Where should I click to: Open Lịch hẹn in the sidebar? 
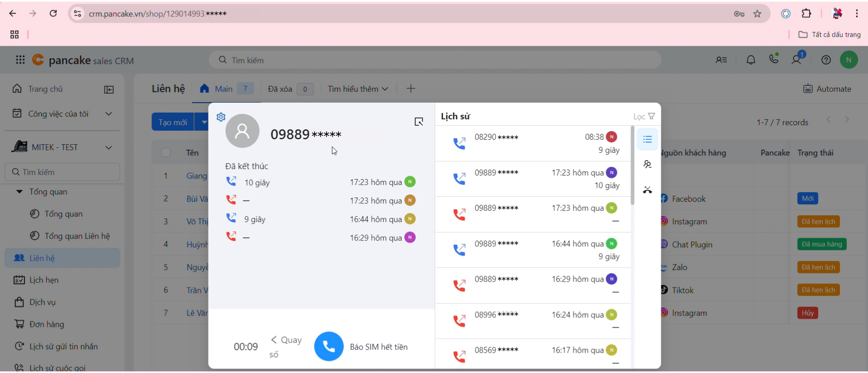(x=44, y=280)
